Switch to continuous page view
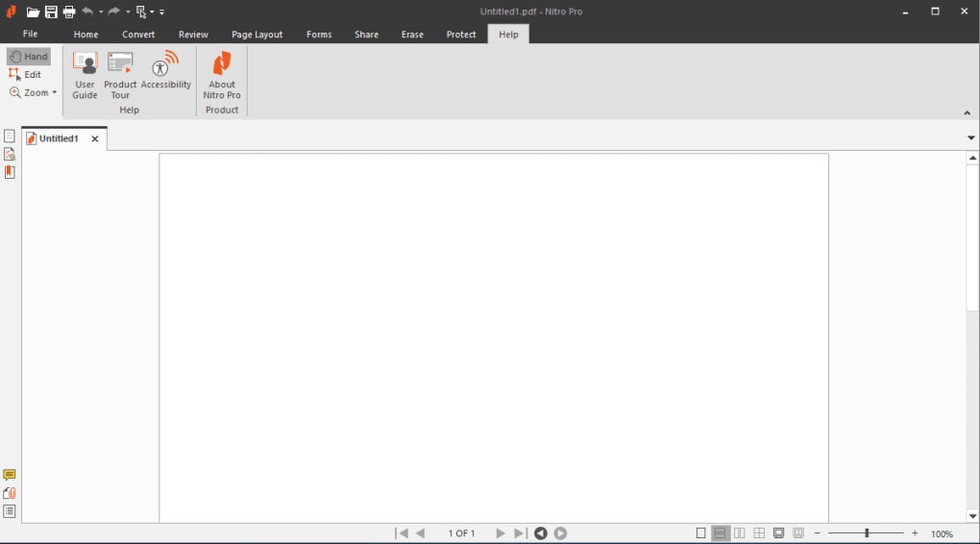 (720, 533)
